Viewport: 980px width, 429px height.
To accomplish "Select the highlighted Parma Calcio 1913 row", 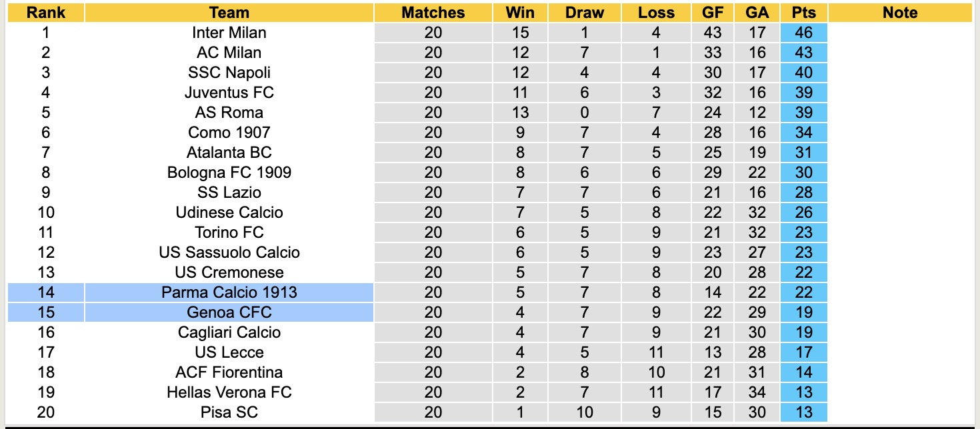I will tap(229, 292).
